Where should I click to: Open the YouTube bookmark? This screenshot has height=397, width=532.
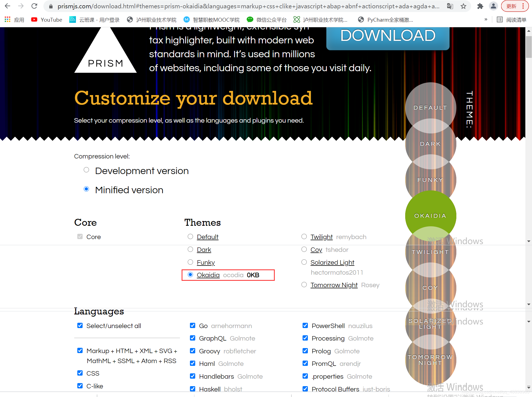[x=47, y=20]
